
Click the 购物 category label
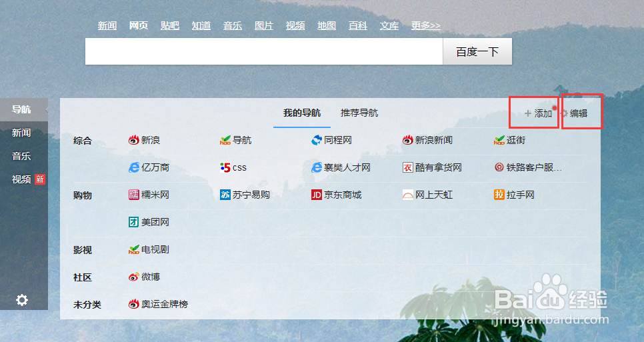[x=83, y=195]
